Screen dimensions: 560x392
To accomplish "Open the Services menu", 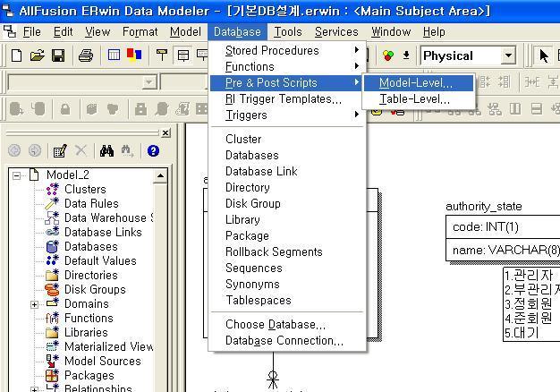I will point(336,32).
